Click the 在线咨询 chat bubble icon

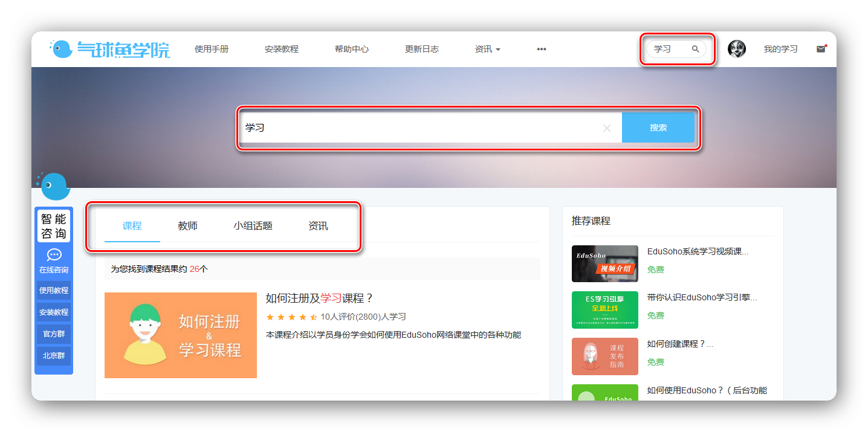pos(54,256)
